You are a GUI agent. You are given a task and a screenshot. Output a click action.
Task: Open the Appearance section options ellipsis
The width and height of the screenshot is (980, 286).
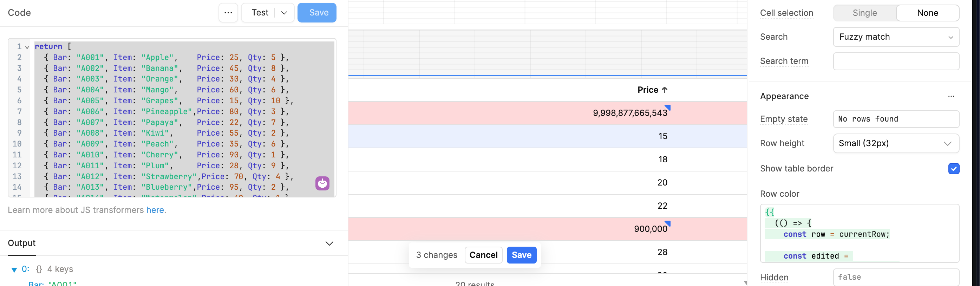click(x=951, y=96)
